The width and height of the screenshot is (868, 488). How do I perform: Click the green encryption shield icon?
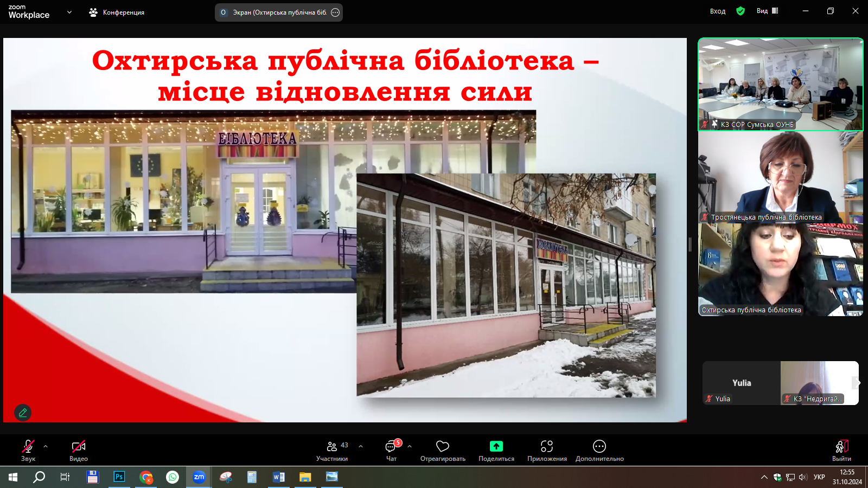click(x=741, y=11)
